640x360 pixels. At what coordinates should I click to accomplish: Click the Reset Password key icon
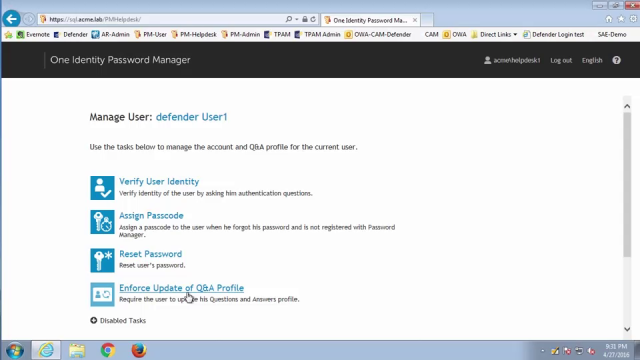tap(102, 260)
